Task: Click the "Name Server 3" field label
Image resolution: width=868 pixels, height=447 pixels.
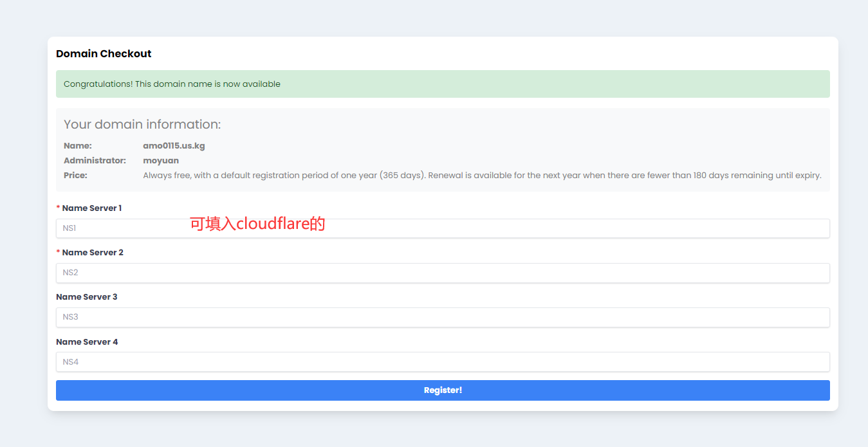Action: (x=87, y=296)
